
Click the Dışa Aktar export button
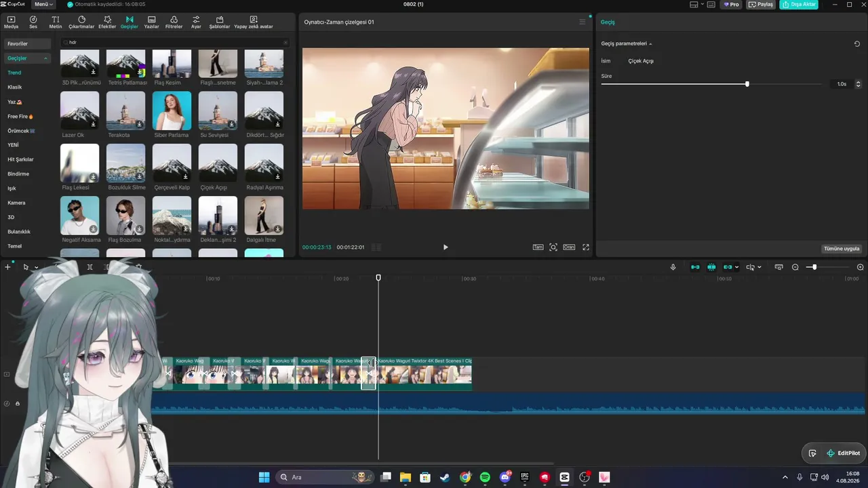(x=799, y=5)
